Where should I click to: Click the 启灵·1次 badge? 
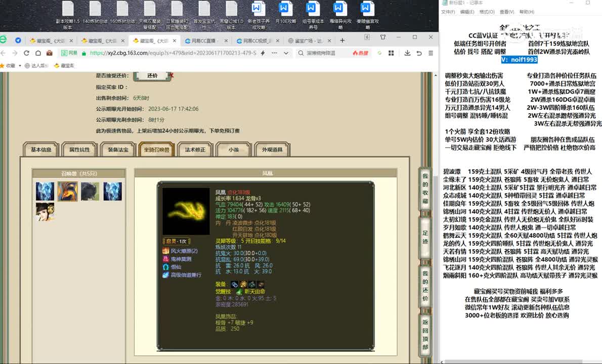coord(177,241)
